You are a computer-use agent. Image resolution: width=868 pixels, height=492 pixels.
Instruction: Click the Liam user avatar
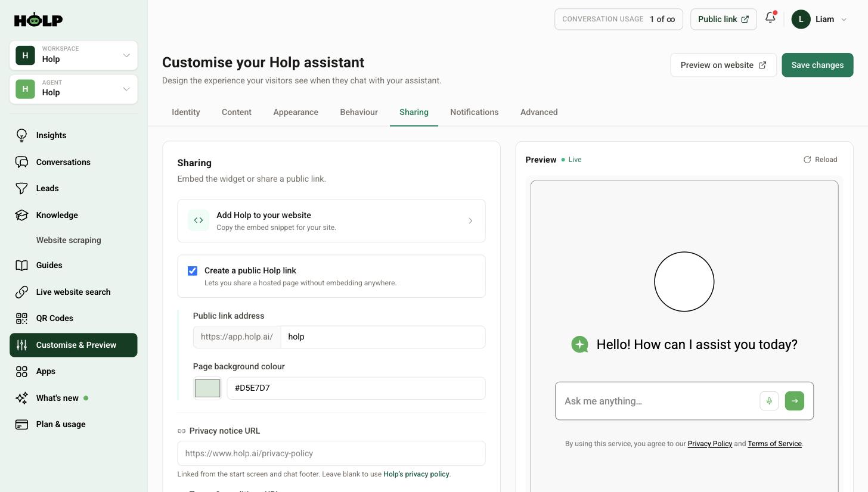point(801,19)
